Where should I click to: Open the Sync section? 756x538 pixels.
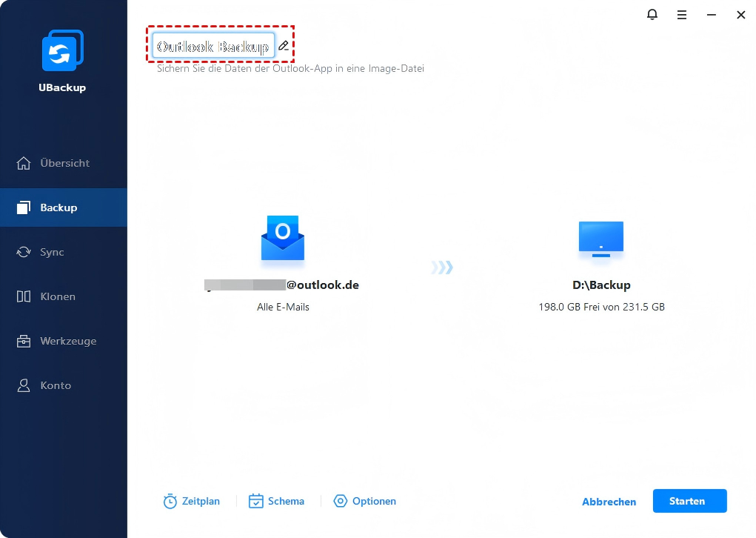coord(52,252)
